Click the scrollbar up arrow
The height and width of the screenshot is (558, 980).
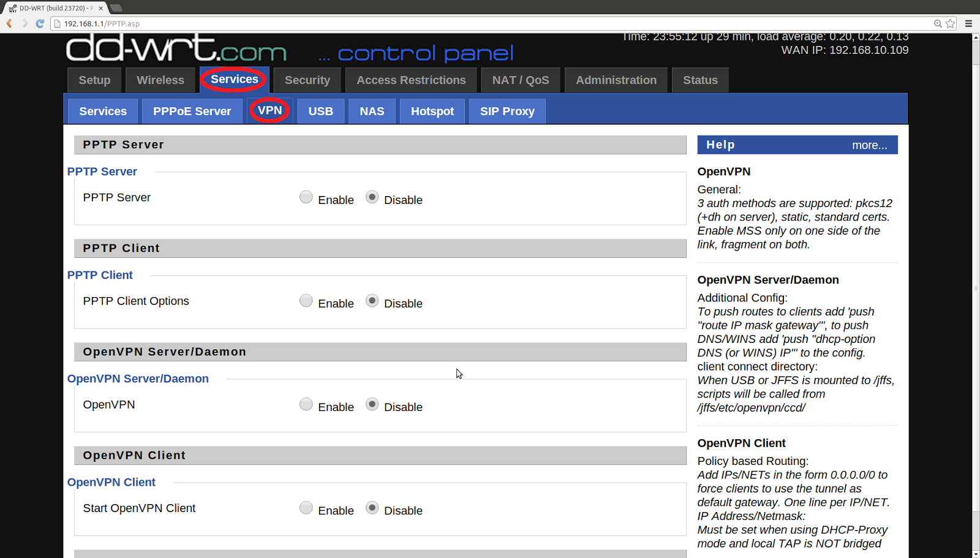pos(976,37)
